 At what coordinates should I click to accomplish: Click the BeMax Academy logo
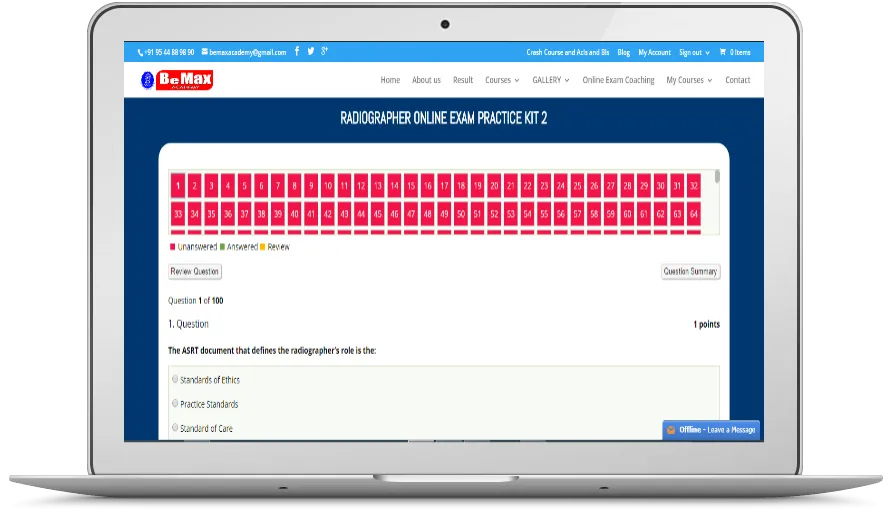coord(176,80)
